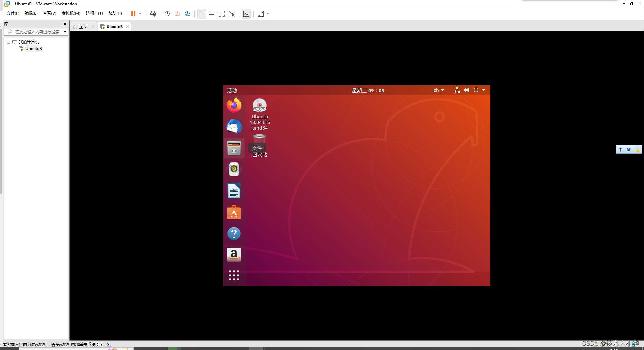This screenshot has width=644, height=350.
Task: Click the 中 input method indicator
Action: 621,150
